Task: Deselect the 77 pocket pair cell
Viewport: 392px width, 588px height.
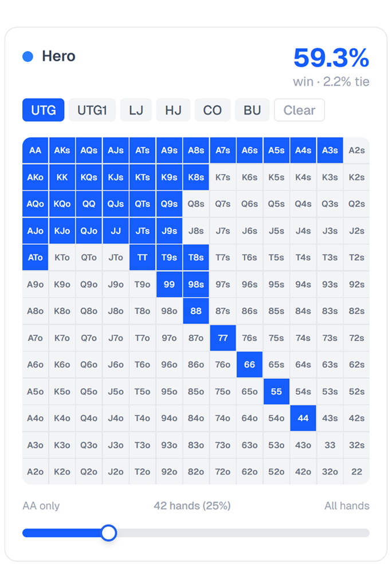Action: click(223, 338)
